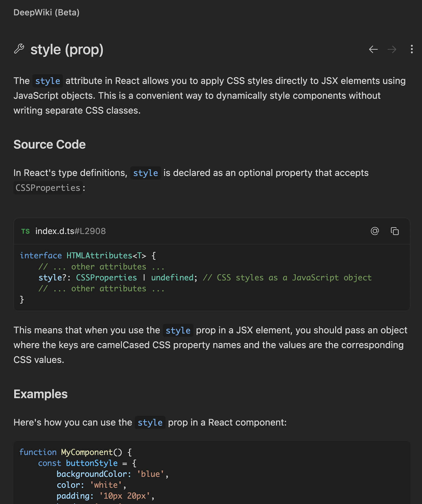Click the style chip near the Examples description
Screen dimensions: 422x504
coord(150,423)
